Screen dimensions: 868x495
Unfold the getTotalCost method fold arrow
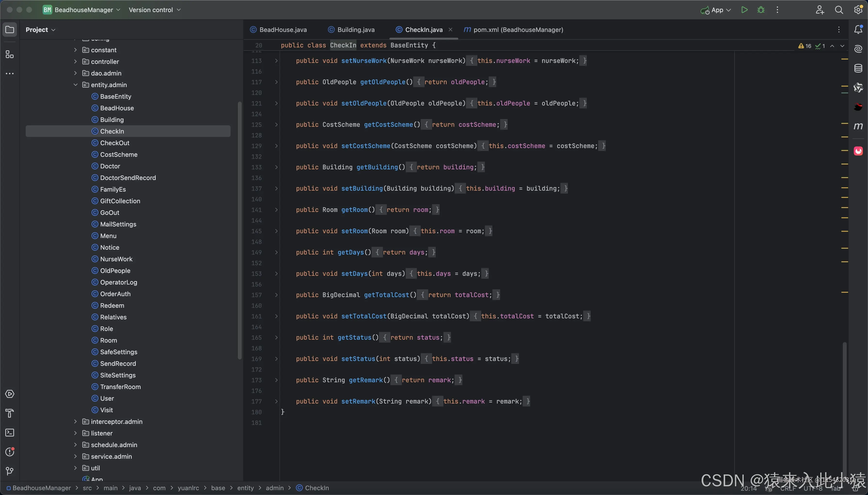pyautogui.click(x=276, y=295)
